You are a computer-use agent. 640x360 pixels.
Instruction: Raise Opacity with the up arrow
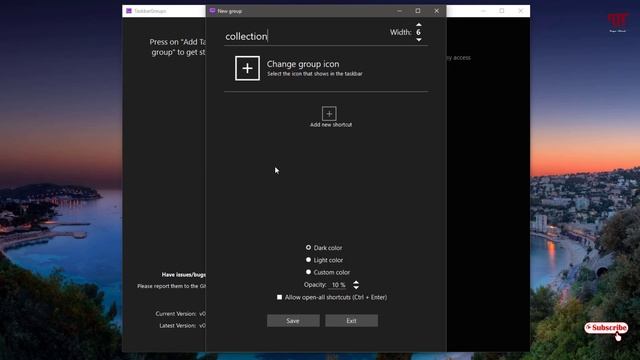356,282
